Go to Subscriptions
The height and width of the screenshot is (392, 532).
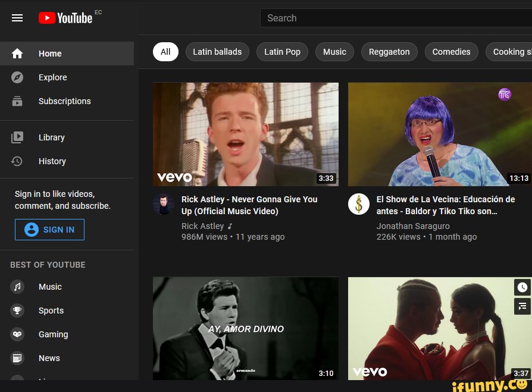coord(64,101)
